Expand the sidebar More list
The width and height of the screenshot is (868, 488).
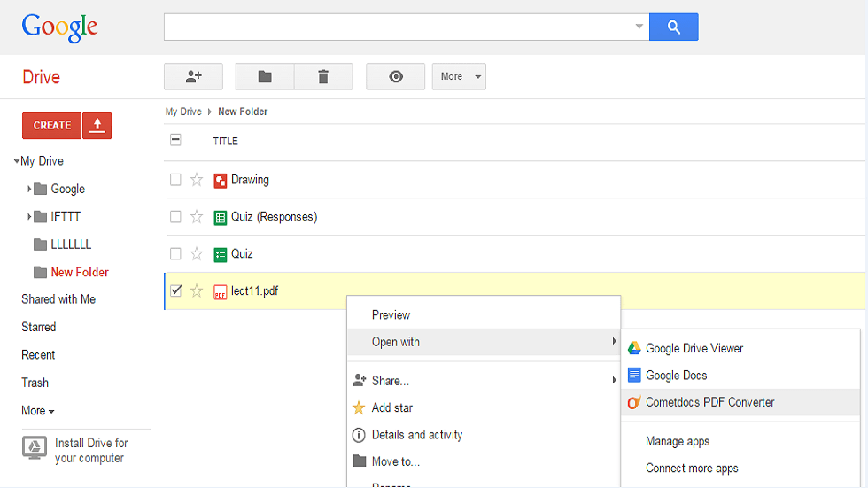[x=37, y=411]
